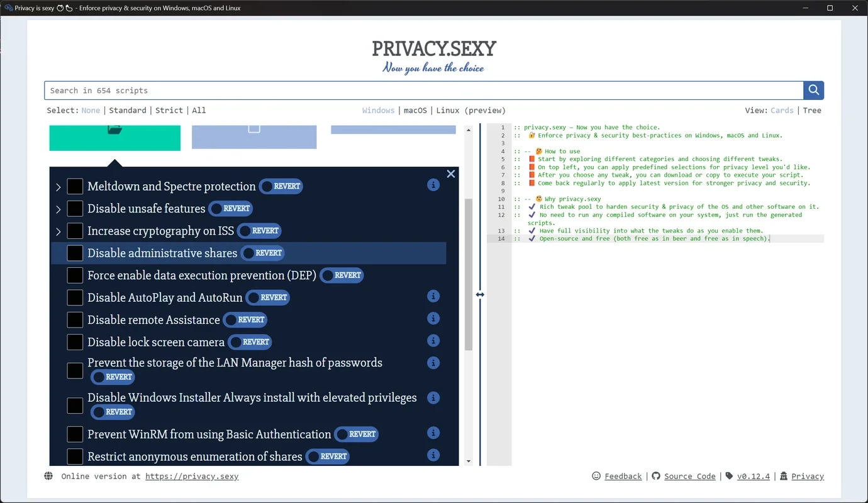Toggle Revert for Meltdown and Spectre protection
Viewport: 868px width, 503px height.
point(281,186)
